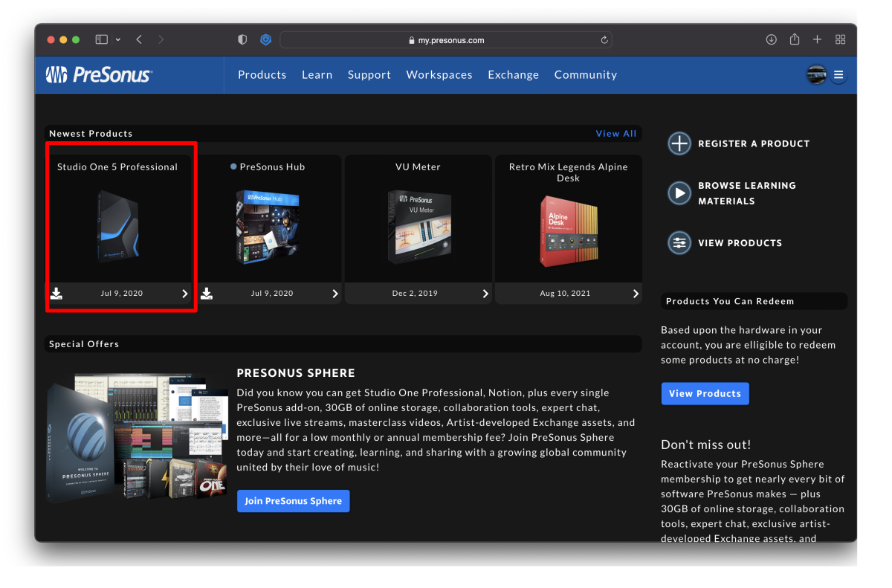Click the VU Meter title
This screenshot has height=588, width=892.
tap(418, 167)
